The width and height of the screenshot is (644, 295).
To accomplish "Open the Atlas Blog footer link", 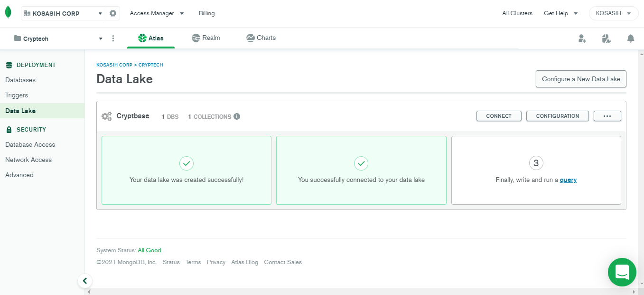I will (245, 262).
